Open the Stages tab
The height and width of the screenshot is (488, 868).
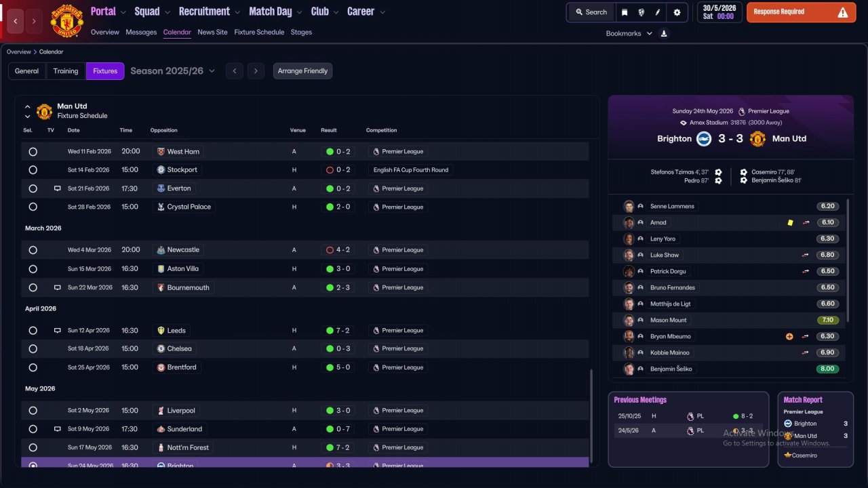click(x=301, y=32)
